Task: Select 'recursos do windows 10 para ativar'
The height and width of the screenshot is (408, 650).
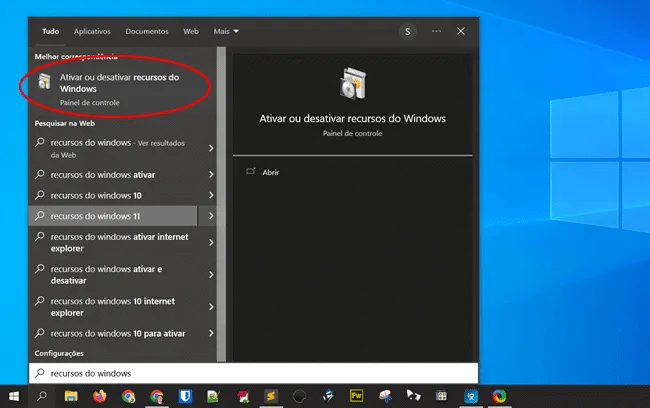Action: [113, 333]
